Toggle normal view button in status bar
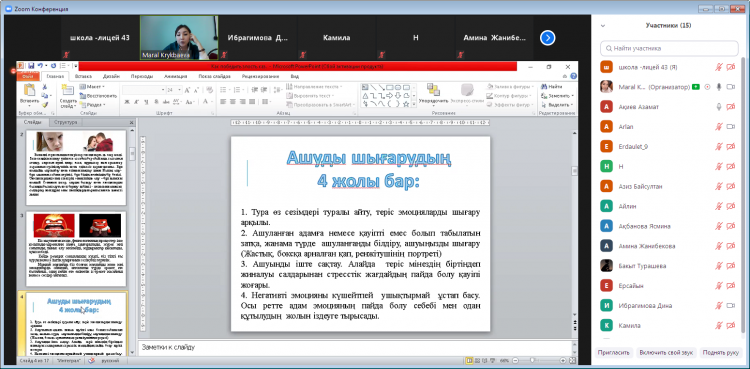Viewport: 750px width, 369px height. tap(469, 360)
